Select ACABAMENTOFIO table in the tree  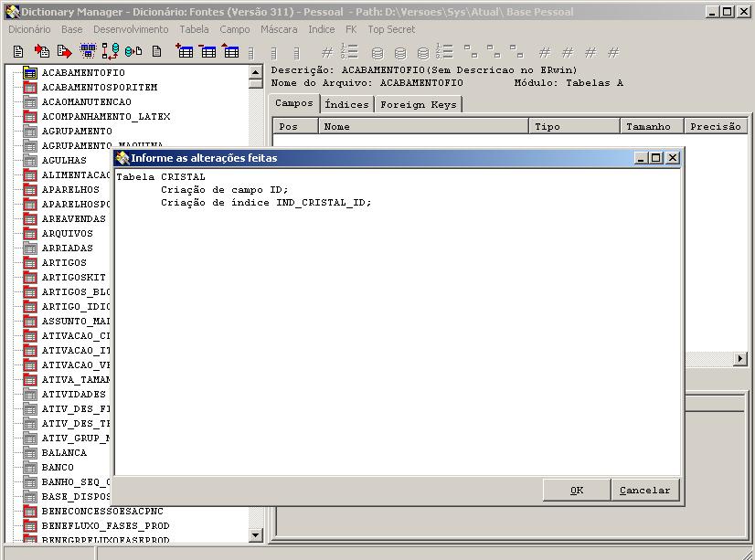click(83, 72)
